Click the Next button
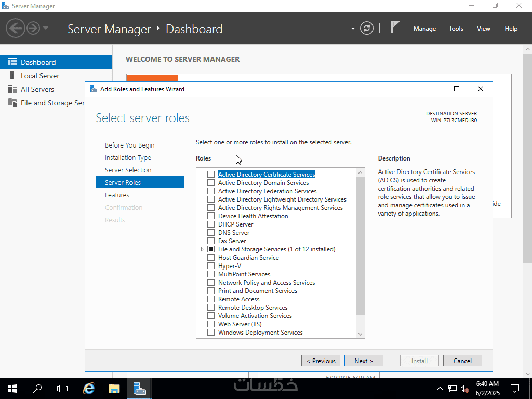The height and width of the screenshot is (399, 532). 364,361
